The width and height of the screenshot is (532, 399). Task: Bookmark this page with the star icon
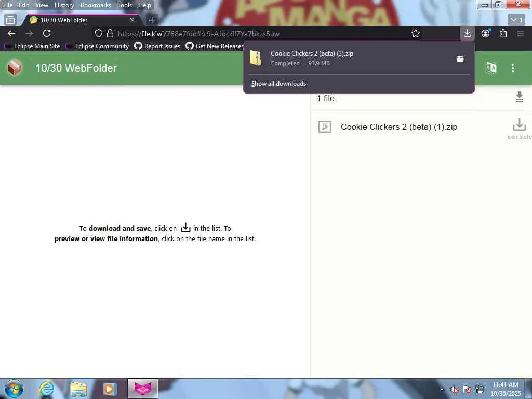coord(415,33)
